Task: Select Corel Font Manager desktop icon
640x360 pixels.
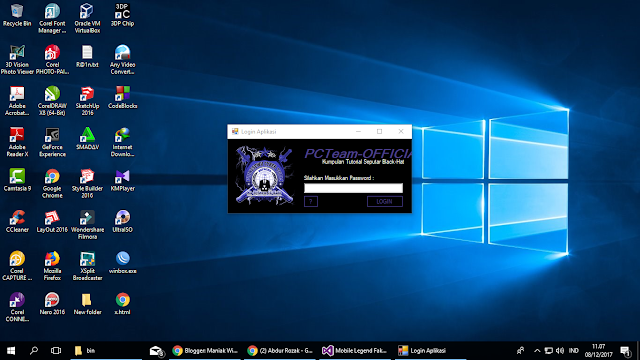Action: point(52,18)
